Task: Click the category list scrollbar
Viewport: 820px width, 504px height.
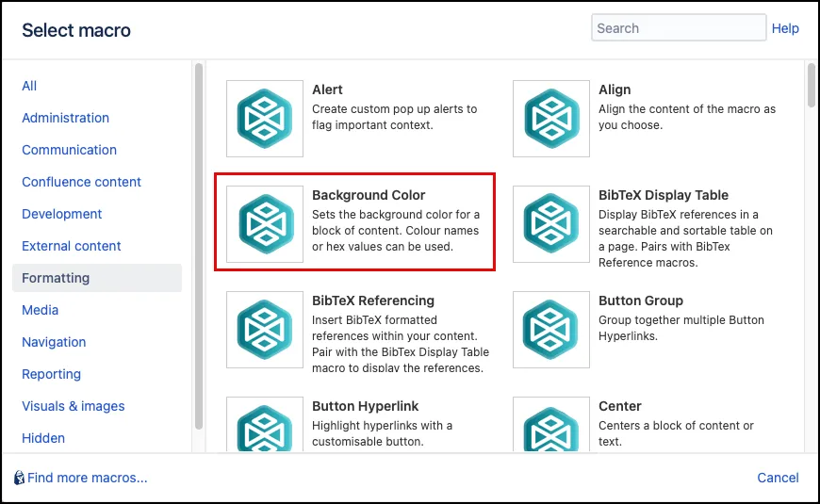Action: tap(199, 246)
